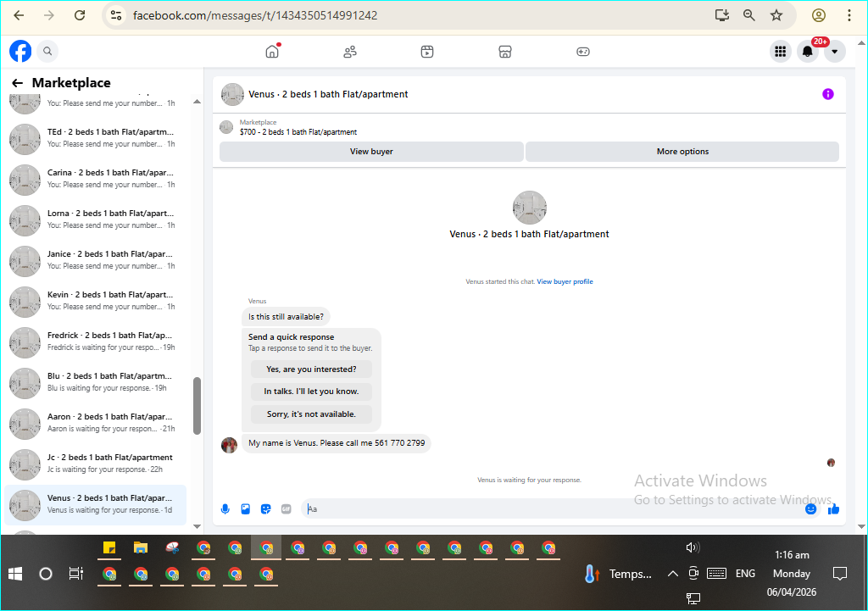Show hidden system tray icons
This screenshot has width=868, height=611.
[x=672, y=574]
